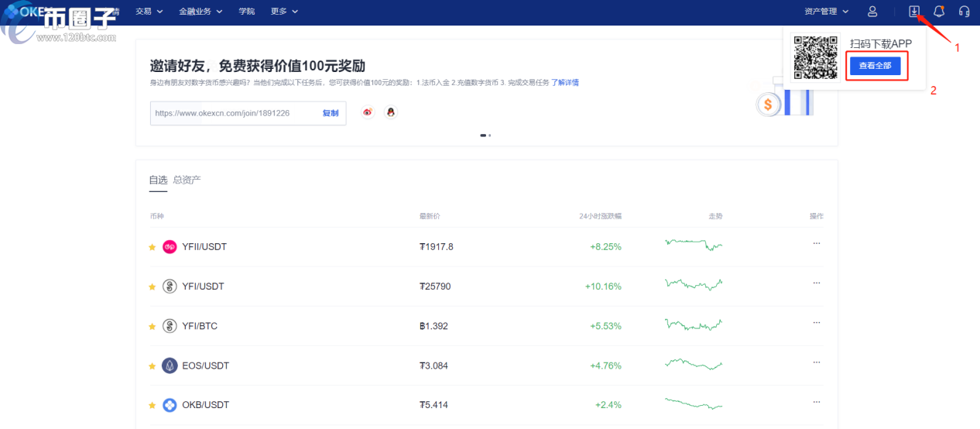Expand the 金融业务 dropdown menu
Image resolution: width=980 pixels, height=429 pixels.
click(200, 12)
